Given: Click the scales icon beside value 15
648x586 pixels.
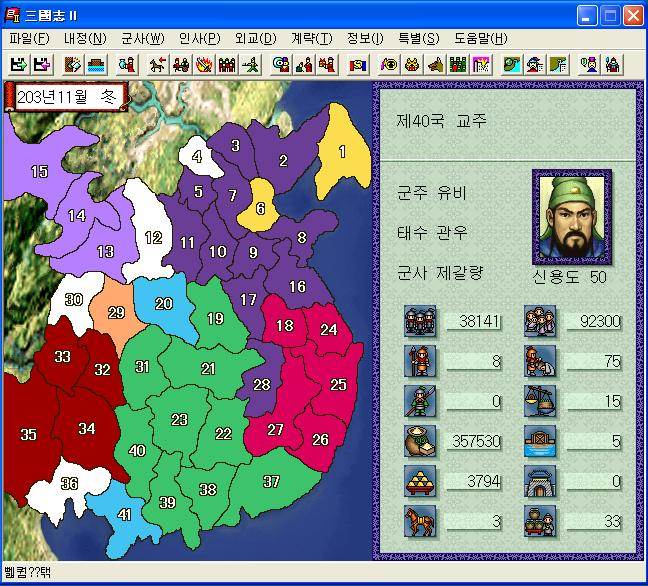Looking at the screenshot, I should (x=540, y=401).
